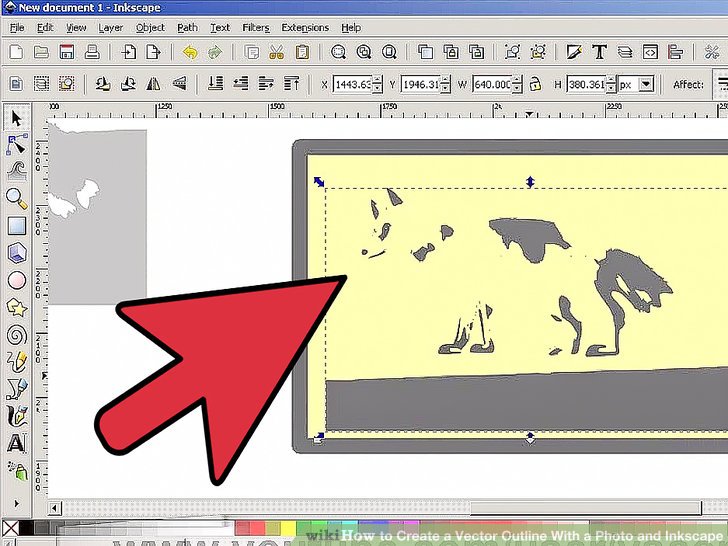Viewport: 728px width, 546px height.
Task: Expand toolbox overflow arrow at bottom
Action: (x=16, y=503)
